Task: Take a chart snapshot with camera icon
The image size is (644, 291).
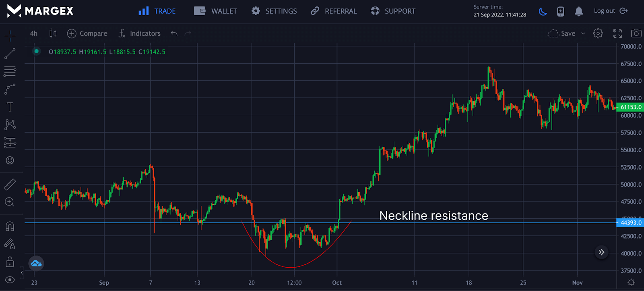Action: tap(636, 33)
